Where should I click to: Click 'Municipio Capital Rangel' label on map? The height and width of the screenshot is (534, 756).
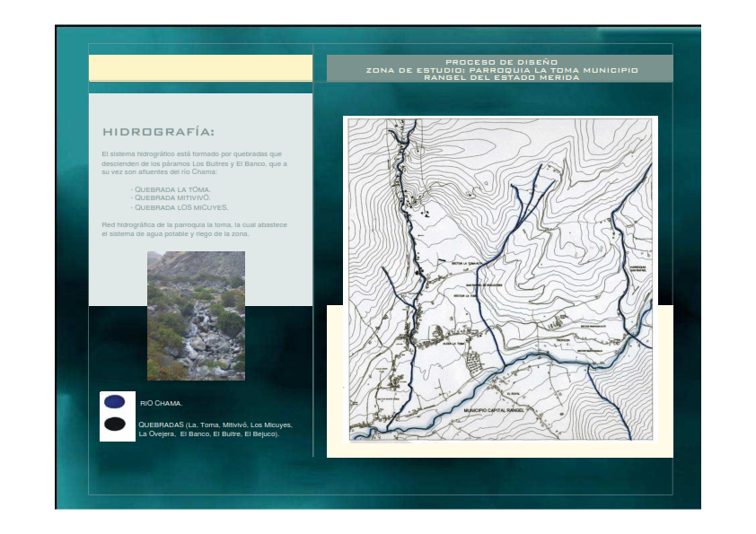tap(494, 410)
